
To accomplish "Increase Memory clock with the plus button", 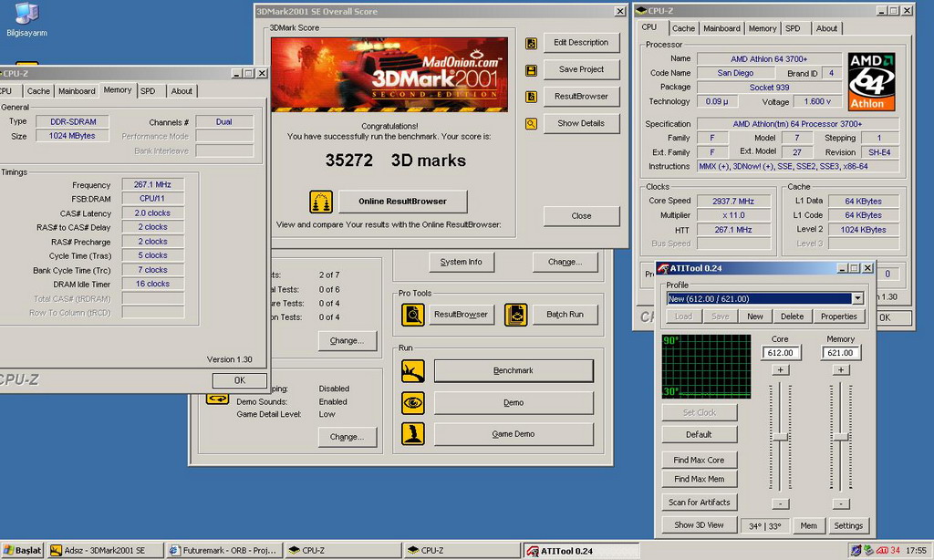I will (x=840, y=370).
